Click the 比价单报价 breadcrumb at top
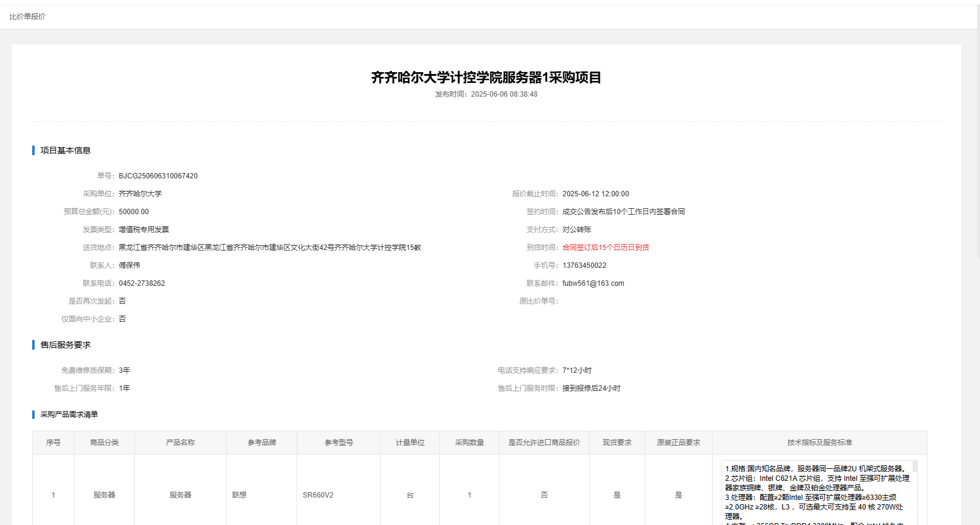 pyautogui.click(x=27, y=17)
